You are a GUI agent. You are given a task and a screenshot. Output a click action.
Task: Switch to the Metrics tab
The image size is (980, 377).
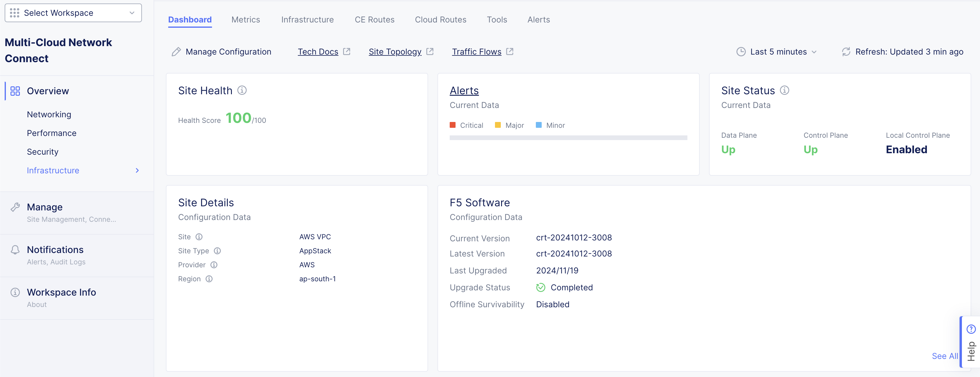coord(245,20)
